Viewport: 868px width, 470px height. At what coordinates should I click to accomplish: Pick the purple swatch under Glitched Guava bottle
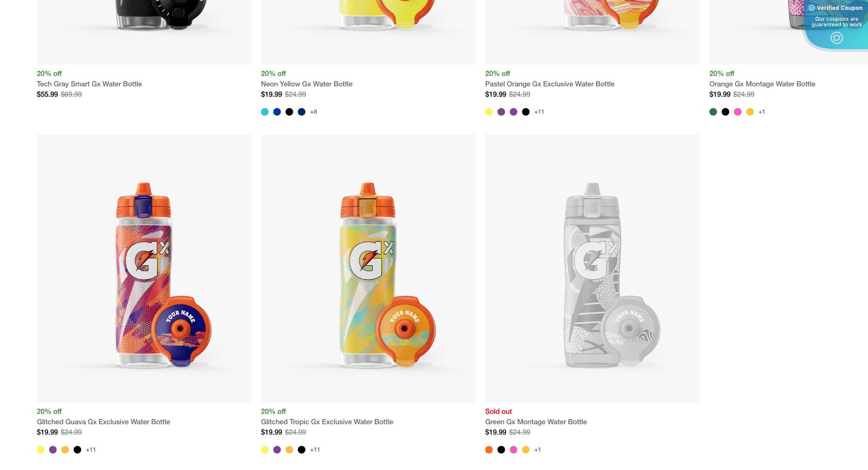[53, 450]
